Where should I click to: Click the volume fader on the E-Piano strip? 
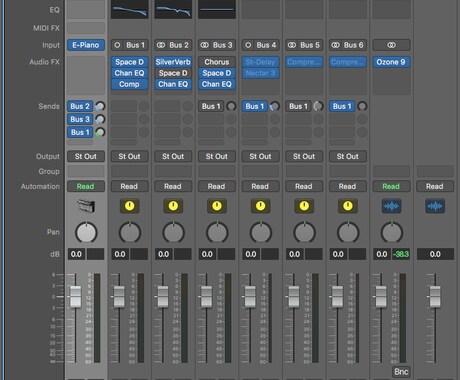(x=75, y=297)
